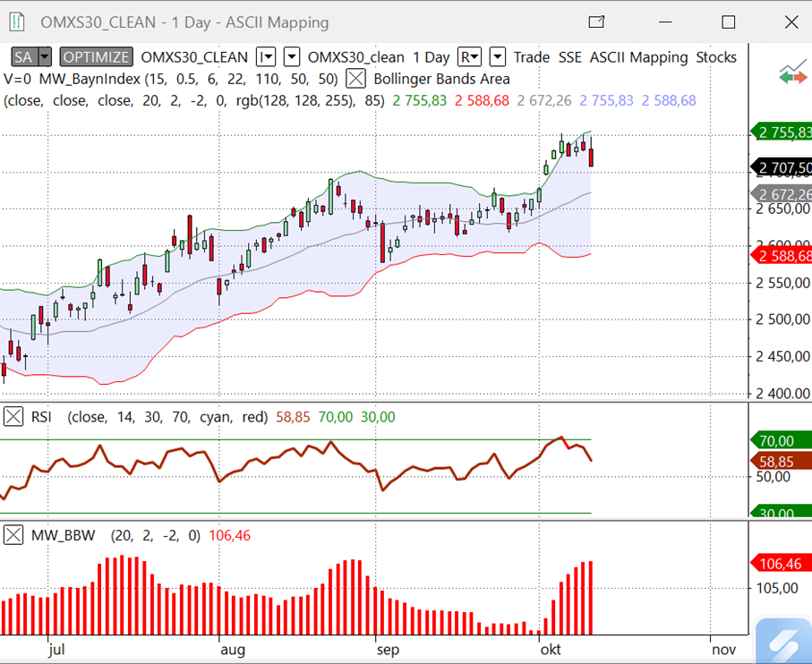Toggle the MW_BBW indicator checkbox
This screenshot has width=812, height=664.
[x=13, y=535]
